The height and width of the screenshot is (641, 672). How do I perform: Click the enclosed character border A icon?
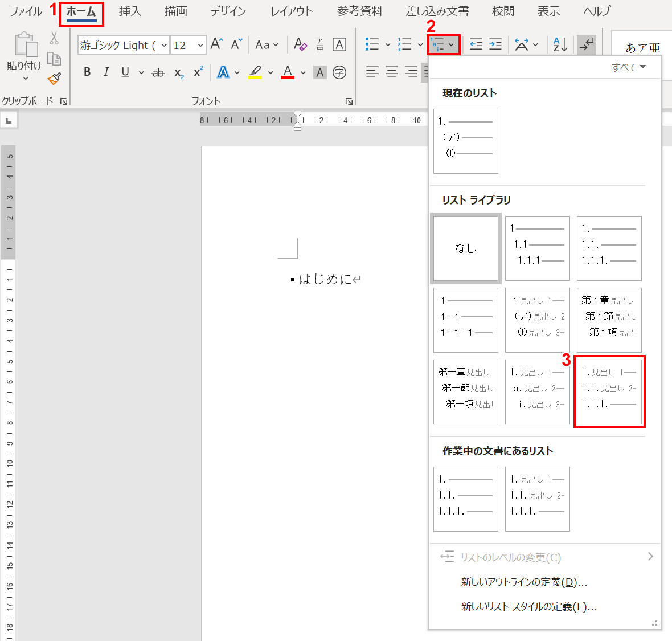pyautogui.click(x=339, y=44)
